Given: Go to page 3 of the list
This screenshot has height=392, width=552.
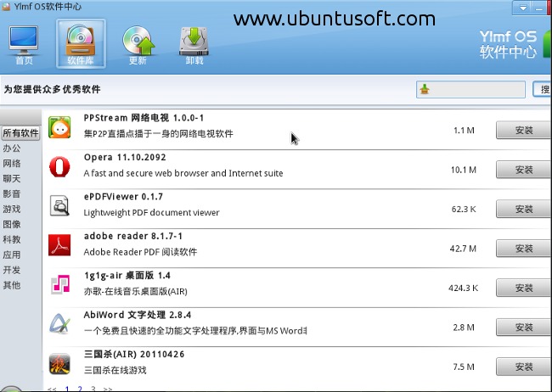Looking at the screenshot, I should coord(93,389).
